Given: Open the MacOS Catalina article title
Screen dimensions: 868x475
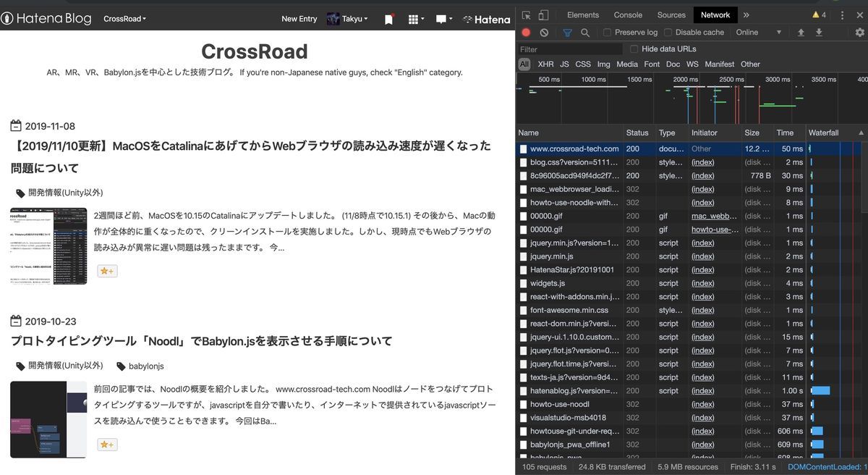Looking at the screenshot, I should tap(251, 157).
